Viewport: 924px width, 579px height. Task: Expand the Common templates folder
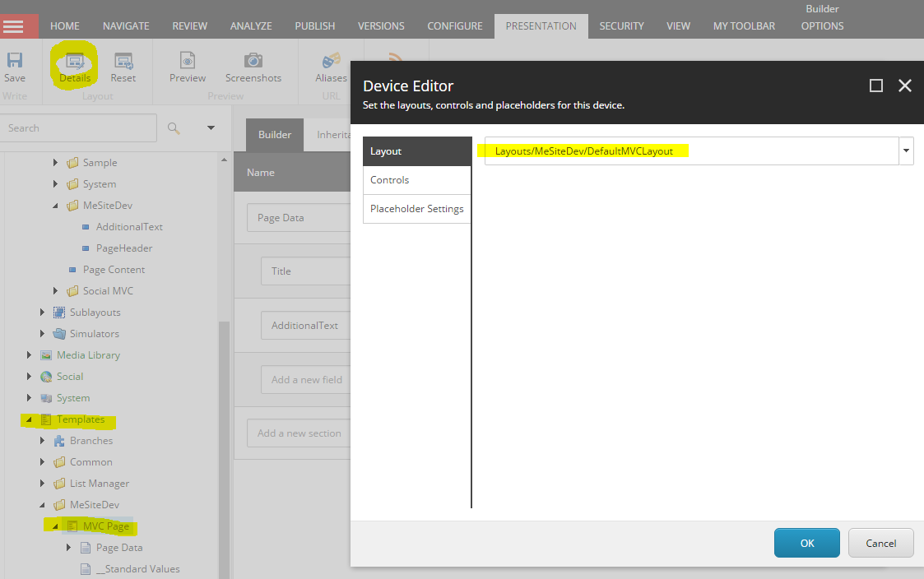pos(42,461)
